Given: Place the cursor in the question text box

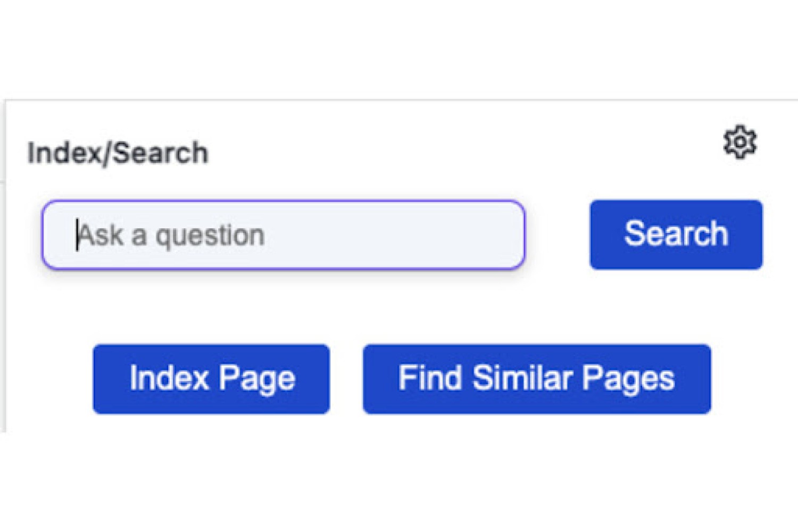Looking at the screenshot, I should pos(283,235).
